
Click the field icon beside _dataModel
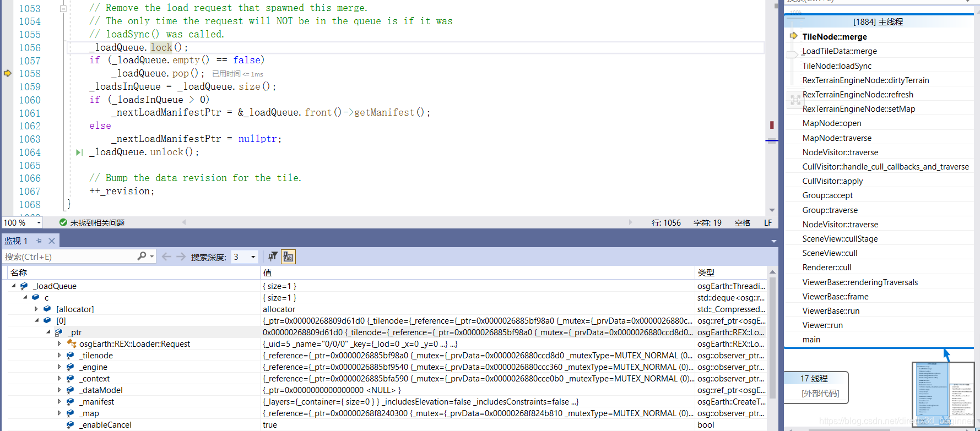tap(70, 390)
